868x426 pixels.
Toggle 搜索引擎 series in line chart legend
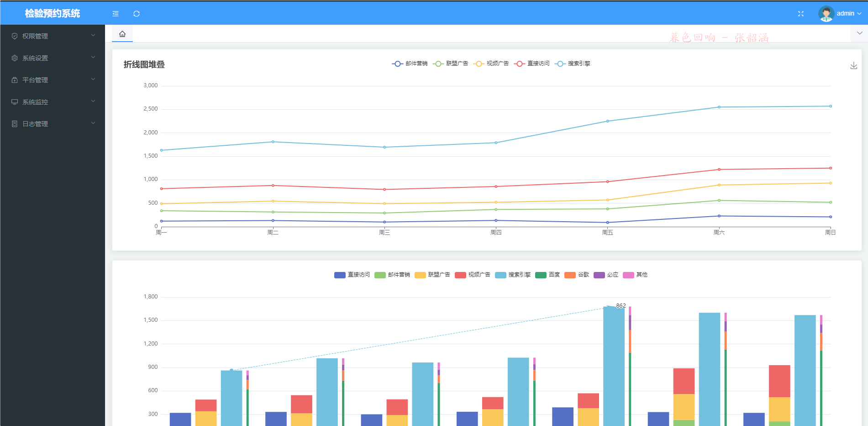[x=572, y=64]
